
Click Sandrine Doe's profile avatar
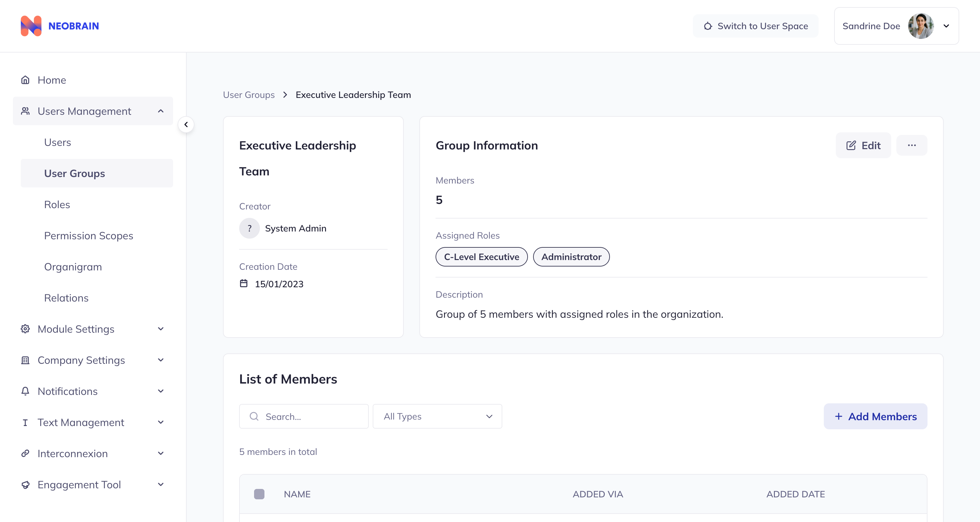pos(921,26)
